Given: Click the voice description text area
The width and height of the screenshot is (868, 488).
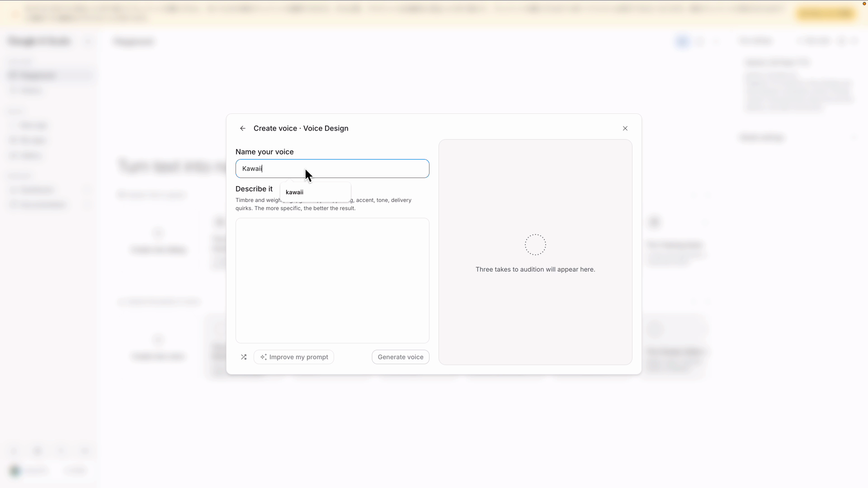Looking at the screenshot, I should click(x=332, y=281).
